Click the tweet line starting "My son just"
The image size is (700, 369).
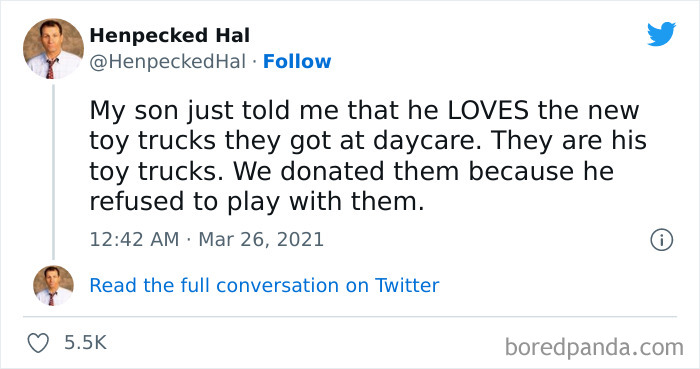tap(364, 110)
